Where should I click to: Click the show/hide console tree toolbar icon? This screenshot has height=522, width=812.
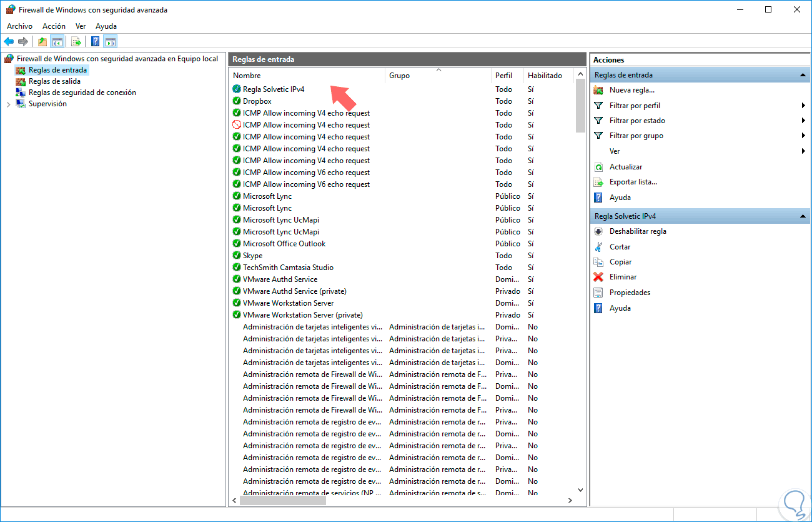pyautogui.click(x=56, y=41)
